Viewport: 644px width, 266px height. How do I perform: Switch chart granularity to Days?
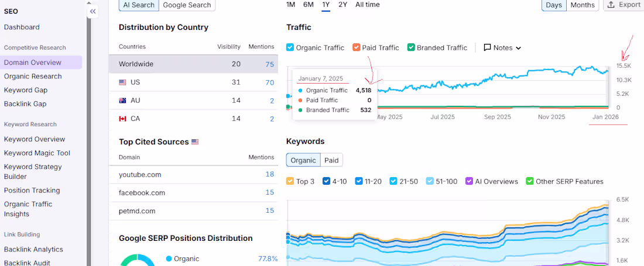tap(554, 5)
